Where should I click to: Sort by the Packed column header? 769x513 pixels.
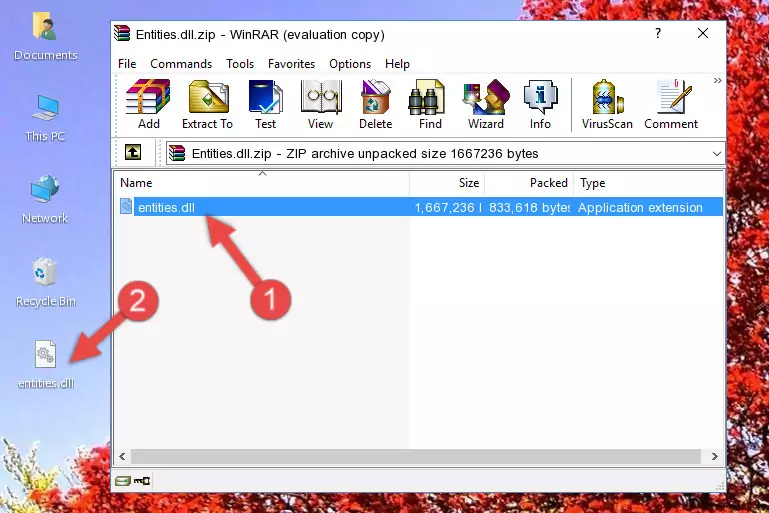[x=529, y=183]
